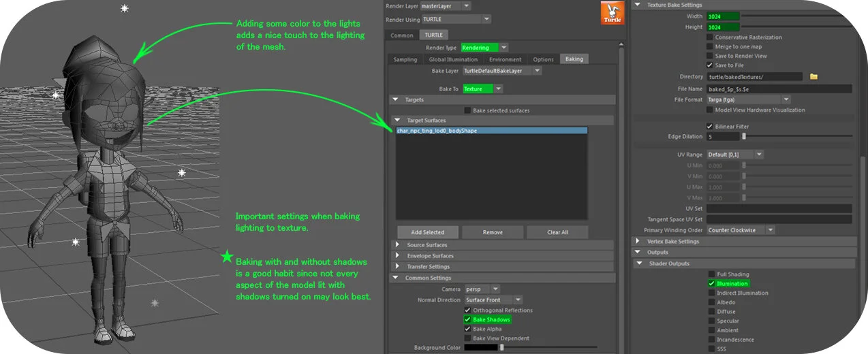
Task: Open the Bake To Texture dropdown
Action: pos(482,88)
